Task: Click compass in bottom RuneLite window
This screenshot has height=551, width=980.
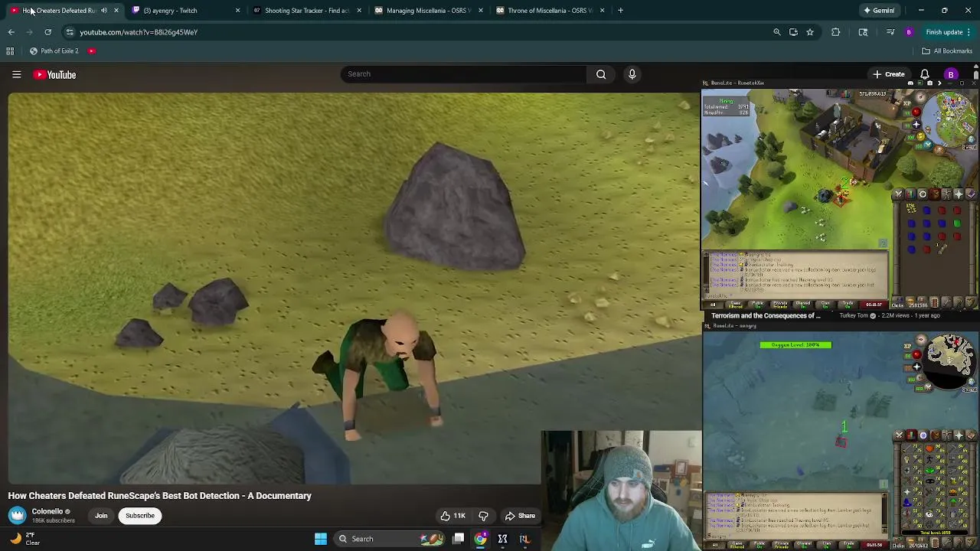Action: click(x=922, y=340)
